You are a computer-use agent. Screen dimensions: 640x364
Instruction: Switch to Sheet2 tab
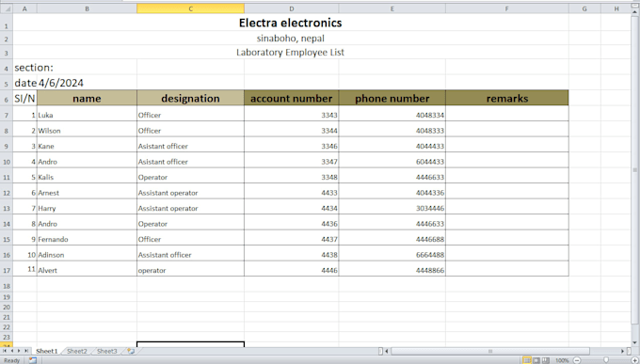77,351
